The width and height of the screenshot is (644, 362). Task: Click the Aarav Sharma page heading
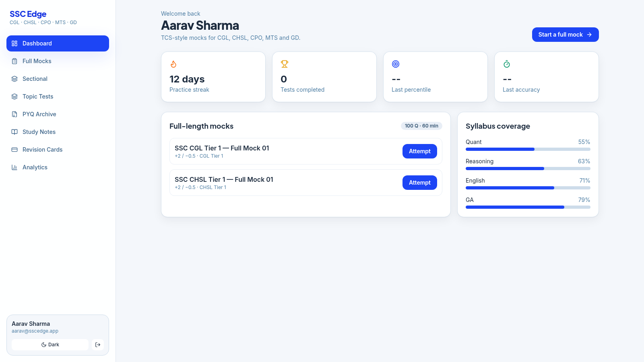pyautogui.click(x=200, y=26)
